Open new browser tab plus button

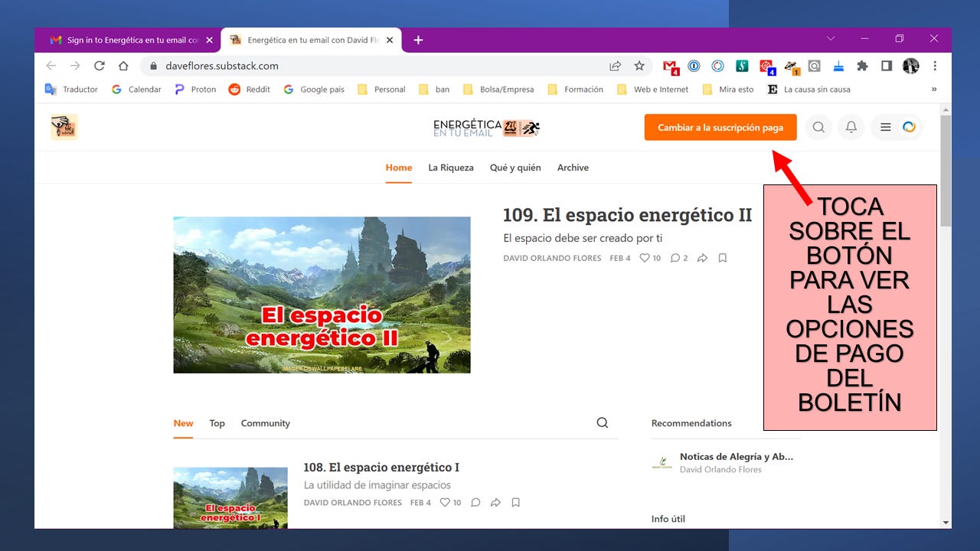418,40
